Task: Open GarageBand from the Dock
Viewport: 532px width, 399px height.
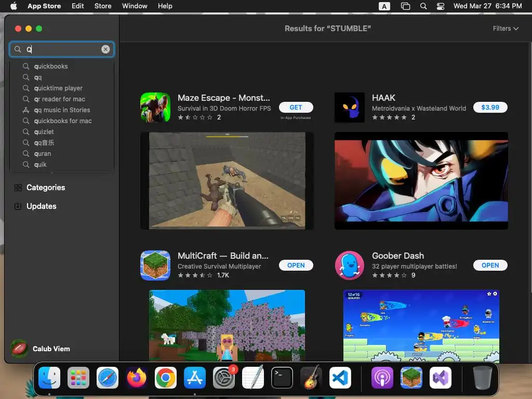Action: 311,378
